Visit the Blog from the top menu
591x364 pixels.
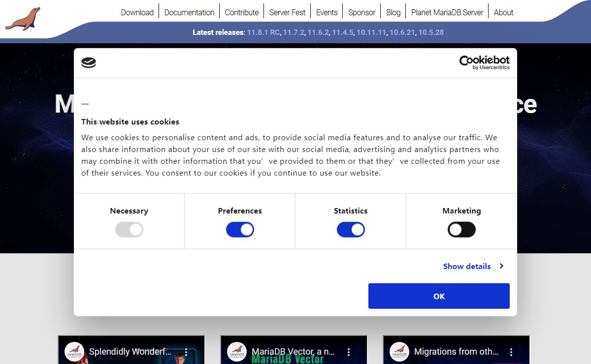394,12
